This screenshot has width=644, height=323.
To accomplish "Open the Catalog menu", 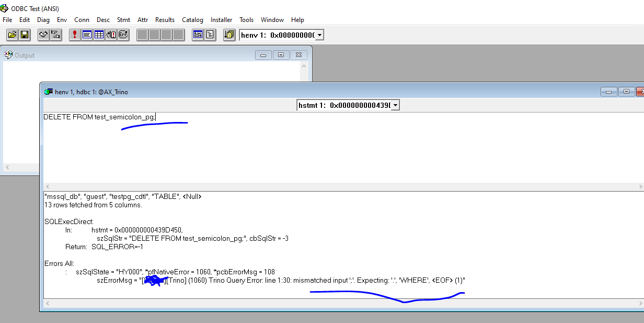I will [x=192, y=20].
